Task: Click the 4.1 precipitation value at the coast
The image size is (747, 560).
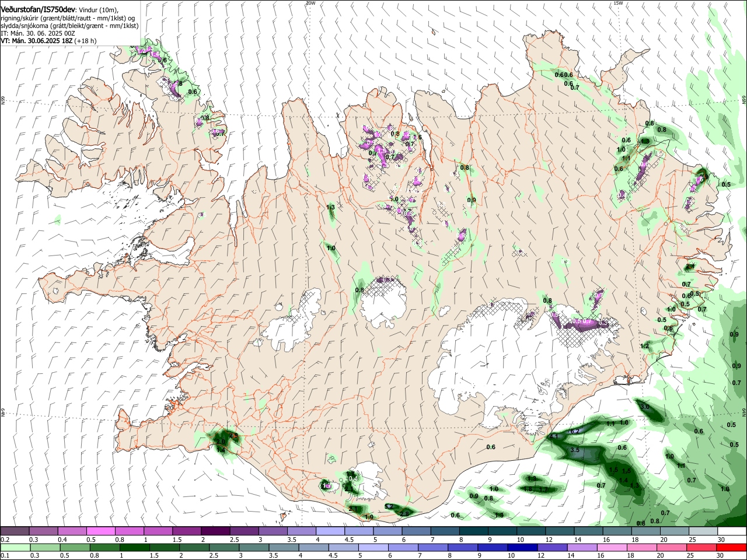Action: 554,436
